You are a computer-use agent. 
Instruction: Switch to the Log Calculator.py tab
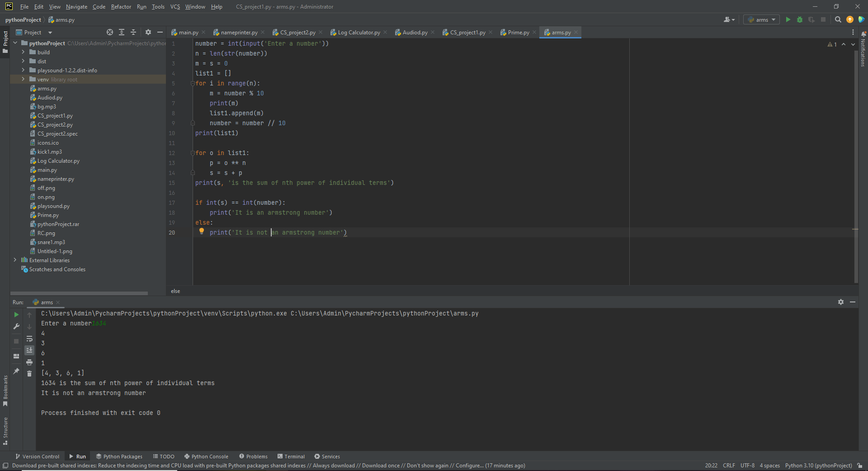coord(359,33)
